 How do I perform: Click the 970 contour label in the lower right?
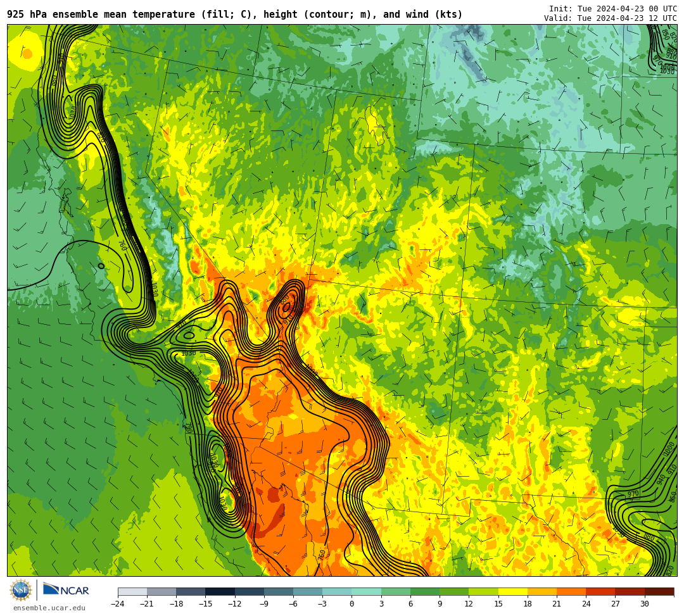point(633,494)
